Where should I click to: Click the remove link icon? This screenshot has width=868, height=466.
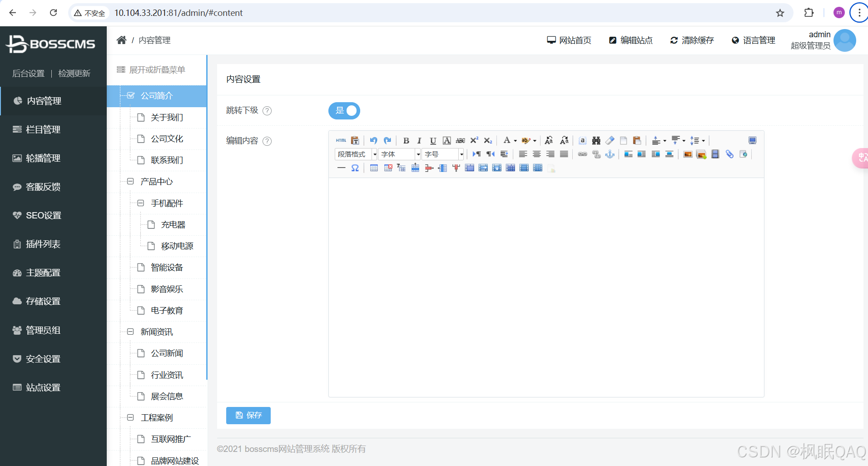pyautogui.click(x=597, y=154)
